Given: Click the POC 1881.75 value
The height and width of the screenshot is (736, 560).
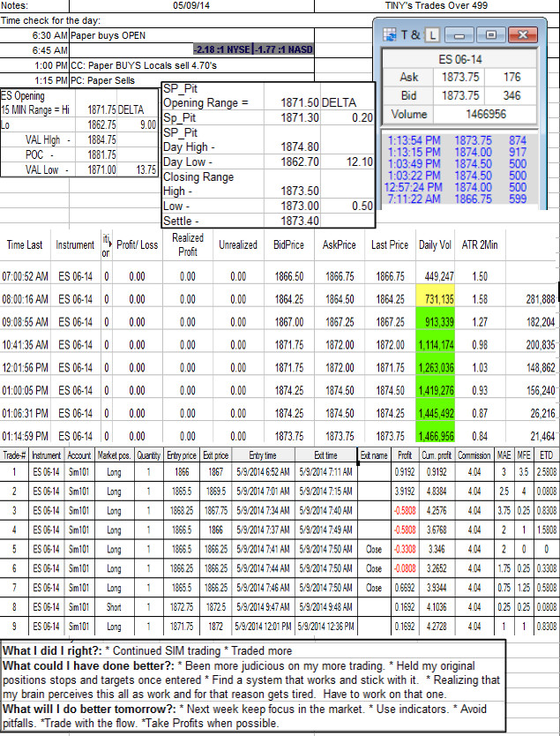Looking at the screenshot, I should click(101, 155).
